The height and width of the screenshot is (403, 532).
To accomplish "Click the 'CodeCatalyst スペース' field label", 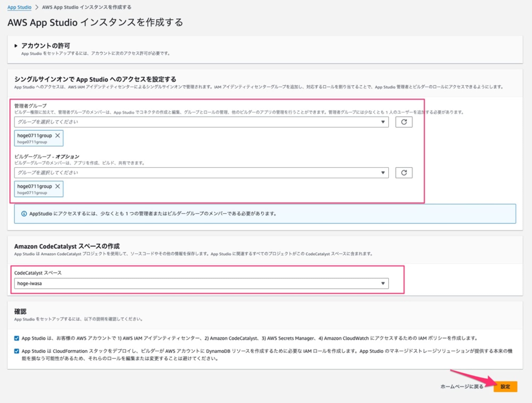I will (38, 273).
